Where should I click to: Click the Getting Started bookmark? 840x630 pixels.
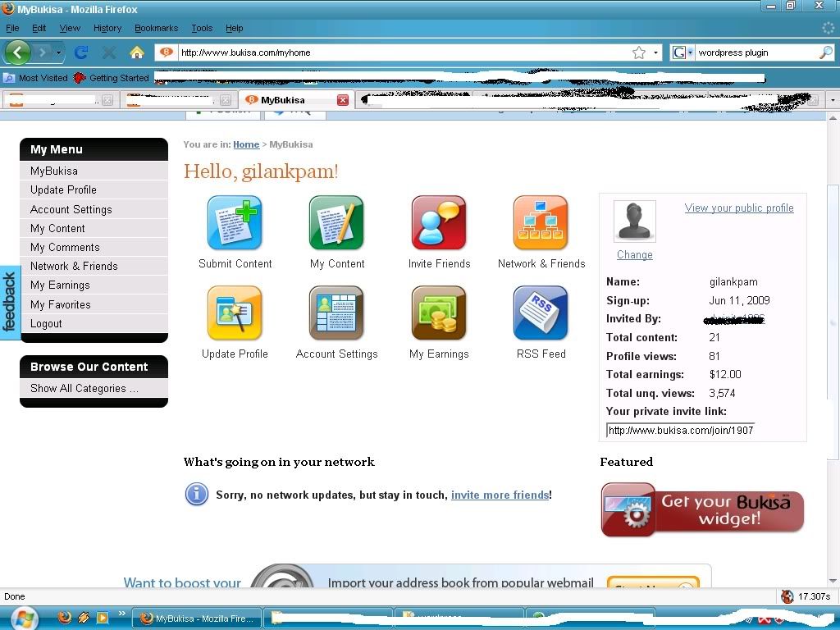112,78
